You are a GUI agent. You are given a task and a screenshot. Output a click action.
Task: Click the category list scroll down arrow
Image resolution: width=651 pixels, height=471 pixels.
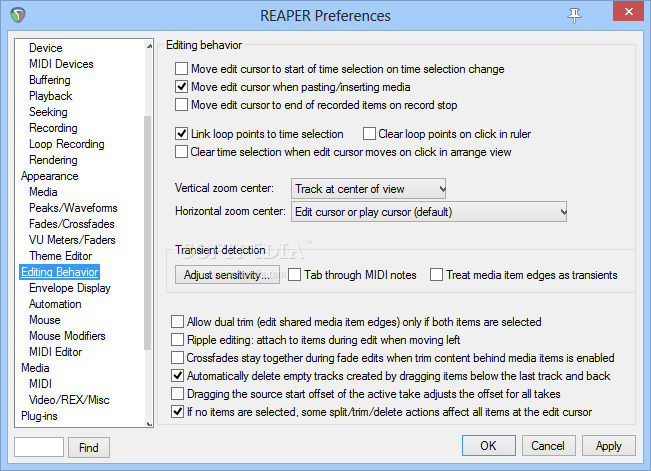pos(149,423)
